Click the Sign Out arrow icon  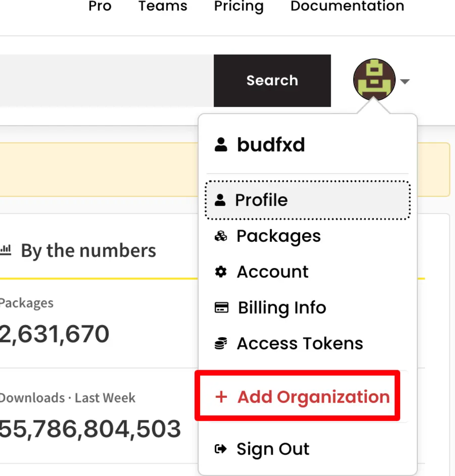(221, 449)
